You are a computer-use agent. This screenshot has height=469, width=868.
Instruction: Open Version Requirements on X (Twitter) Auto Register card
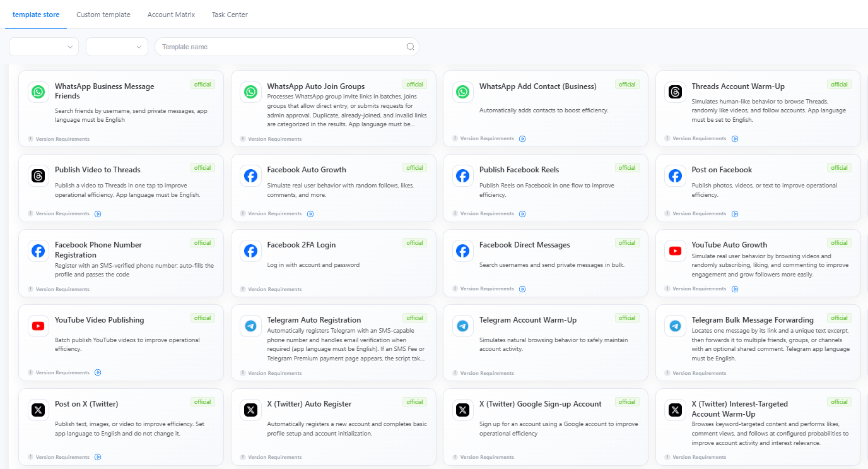tap(275, 457)
